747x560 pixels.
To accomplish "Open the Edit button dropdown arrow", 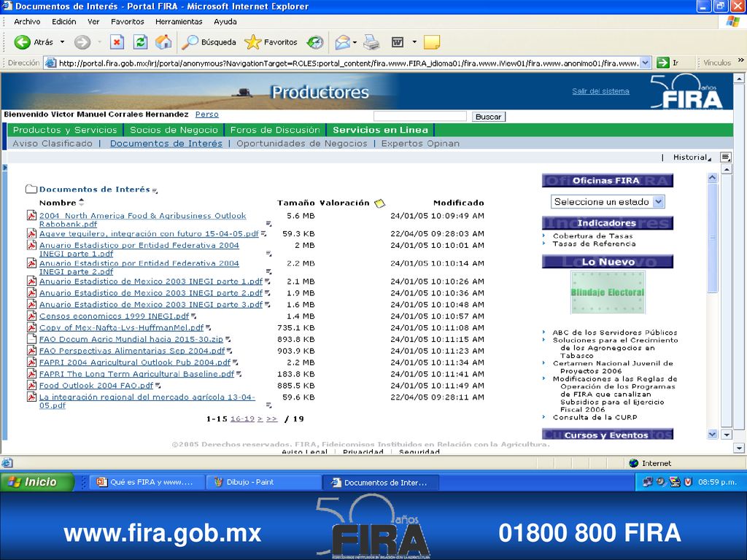I will point(414,42).
